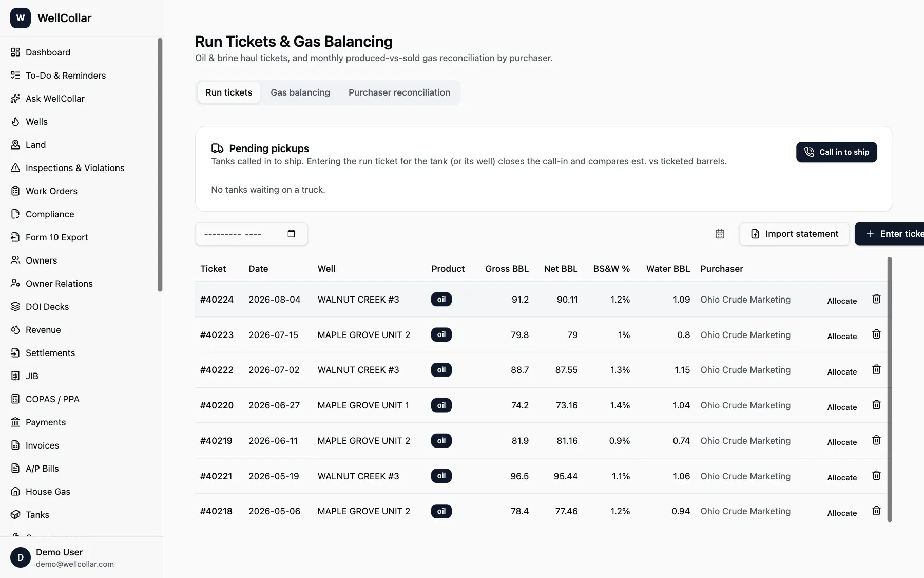Screen dimensions: 924x578
Task: Click calendar grid icon beside Import statement
Action: tap(720, 234)
